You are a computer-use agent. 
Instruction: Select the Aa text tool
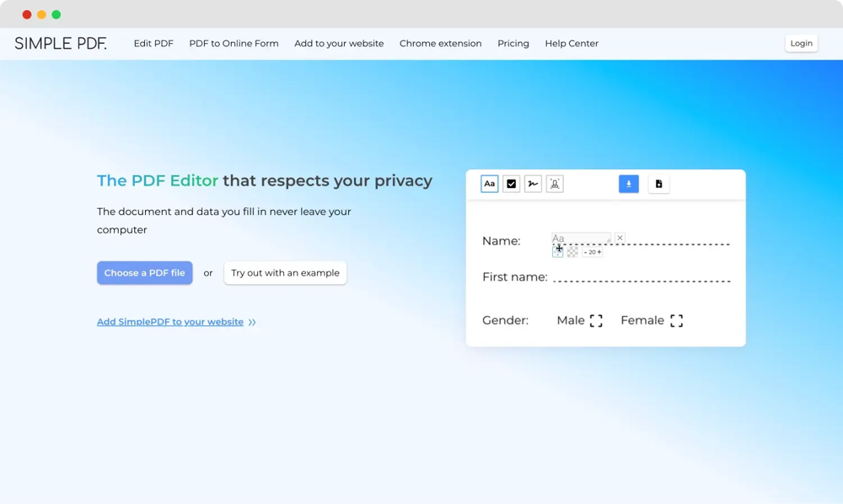point(489,184)
